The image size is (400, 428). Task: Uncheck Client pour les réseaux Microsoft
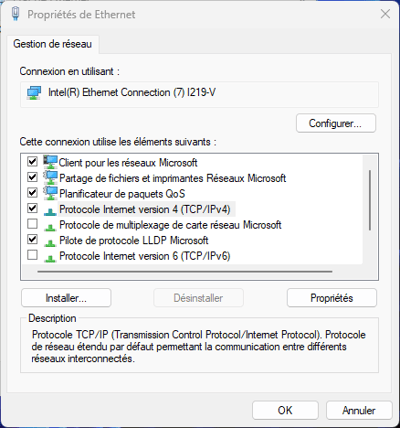tap(32, 162)
